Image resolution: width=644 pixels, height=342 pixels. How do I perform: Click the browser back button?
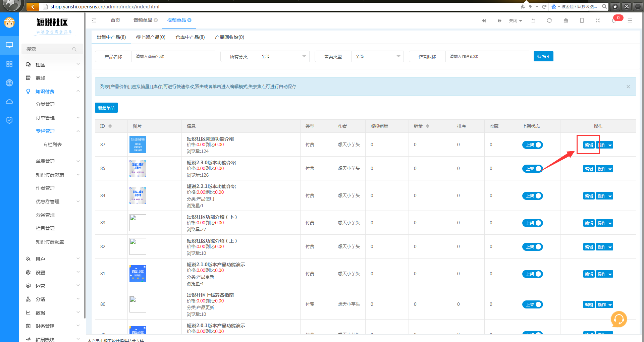33,6
